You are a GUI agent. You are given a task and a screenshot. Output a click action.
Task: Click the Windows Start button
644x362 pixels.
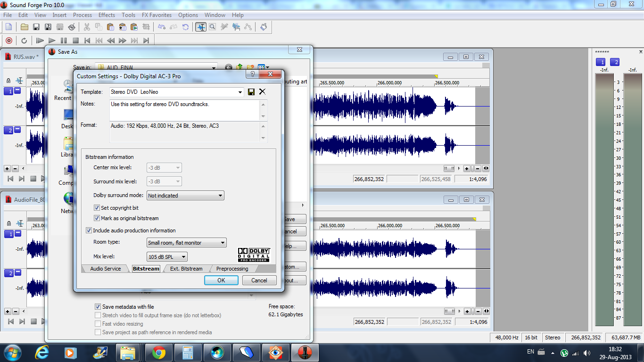(x=13, y=352)
